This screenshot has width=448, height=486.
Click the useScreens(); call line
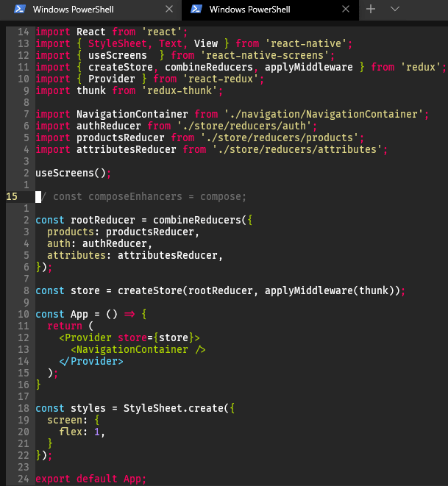[73, 174]
